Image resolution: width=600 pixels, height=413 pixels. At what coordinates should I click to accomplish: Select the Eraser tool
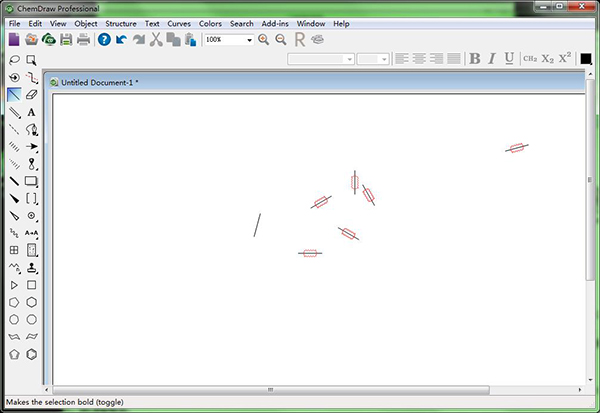(x=32, y=95)
